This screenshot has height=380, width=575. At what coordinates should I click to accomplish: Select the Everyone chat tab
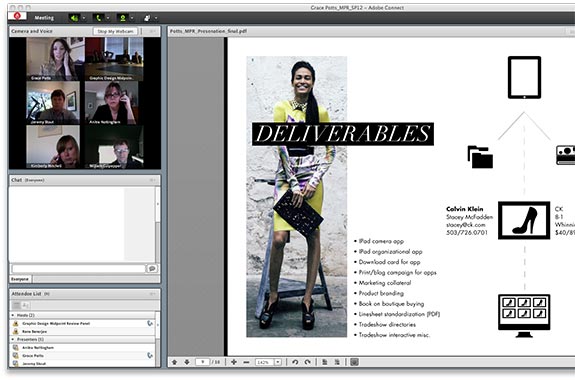(20, 279)
